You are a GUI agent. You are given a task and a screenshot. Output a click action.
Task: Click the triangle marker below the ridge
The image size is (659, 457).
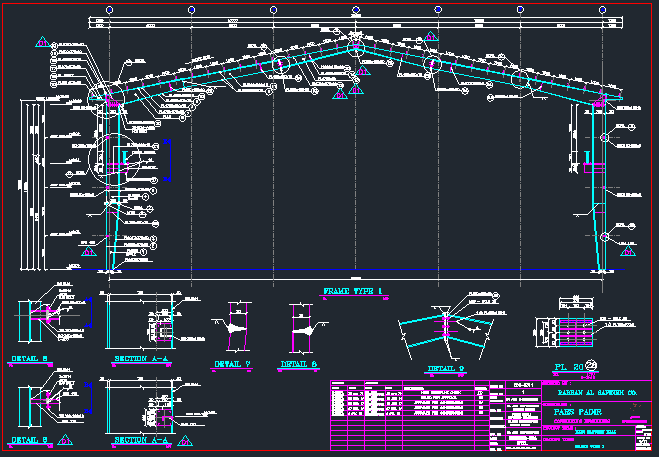click(355, 90)
